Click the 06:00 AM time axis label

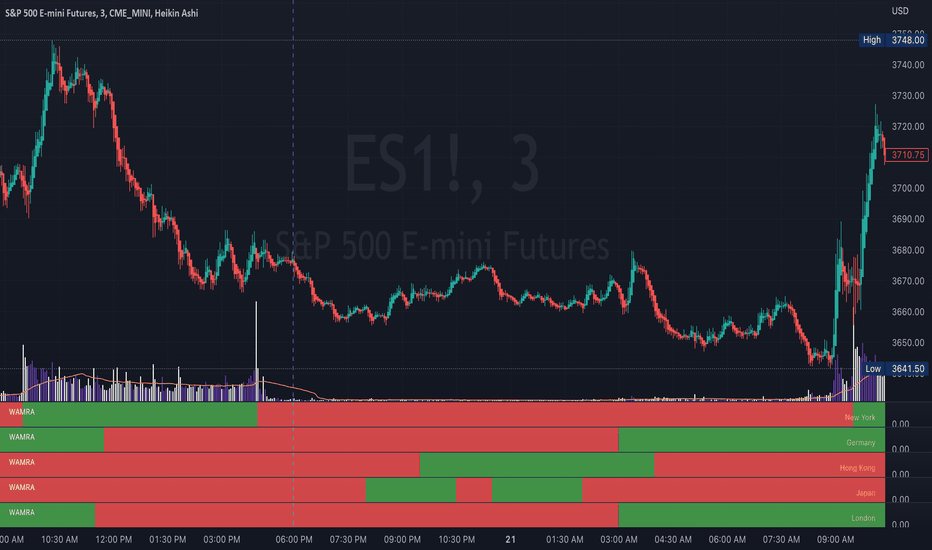(x=727, y=539)
